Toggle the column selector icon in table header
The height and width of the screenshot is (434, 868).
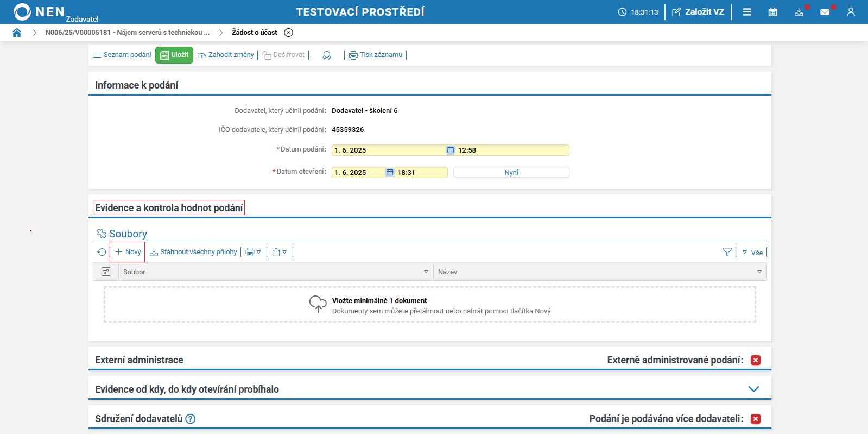[106, 272]
